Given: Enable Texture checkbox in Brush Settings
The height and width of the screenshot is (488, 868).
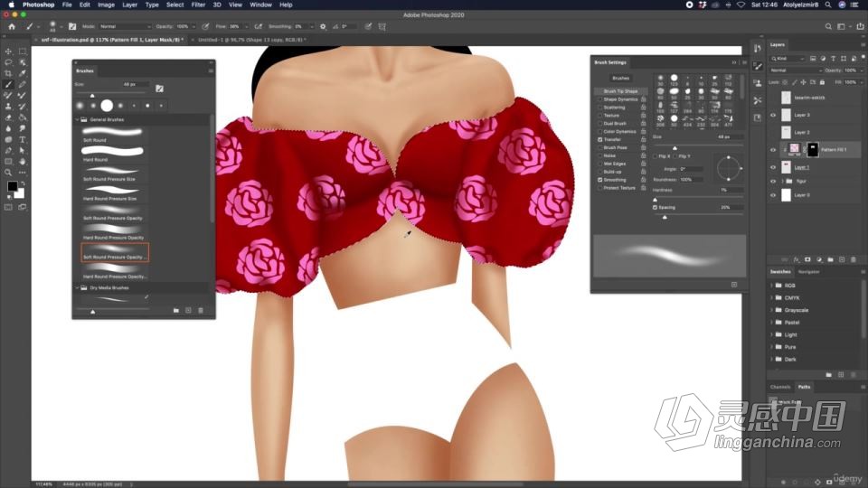Looking at the screenshot, I should [600, 116].
